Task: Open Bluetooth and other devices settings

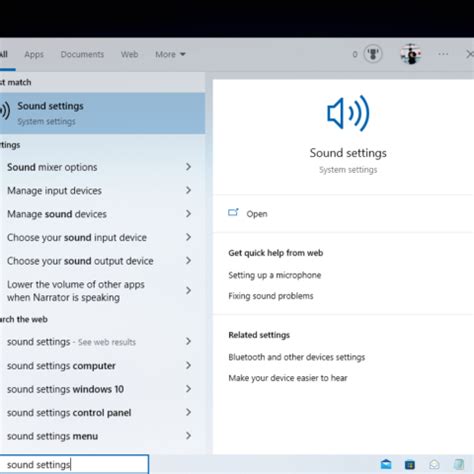Action: [x=297, y=357]
